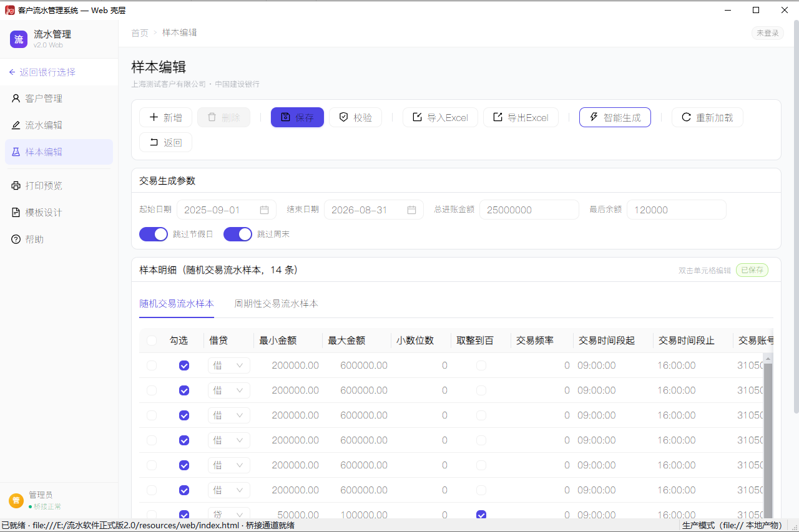Click the plus icon on 新增

[154, 117]
